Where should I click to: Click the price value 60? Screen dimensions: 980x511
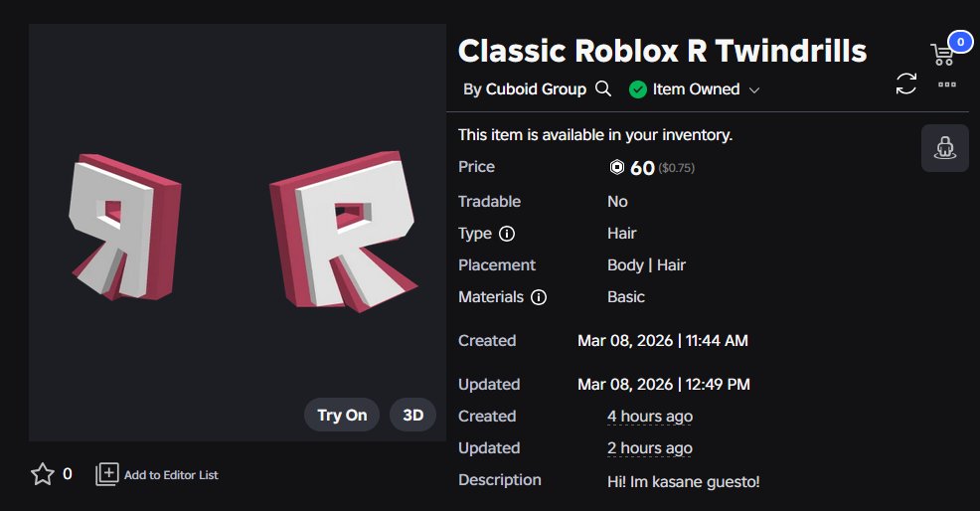(x=642, y=168)
